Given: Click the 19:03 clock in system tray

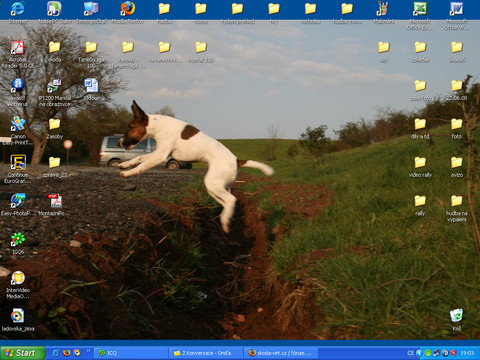Looking at the screenshot, I should pyautogui.click(x=467, y=353).
